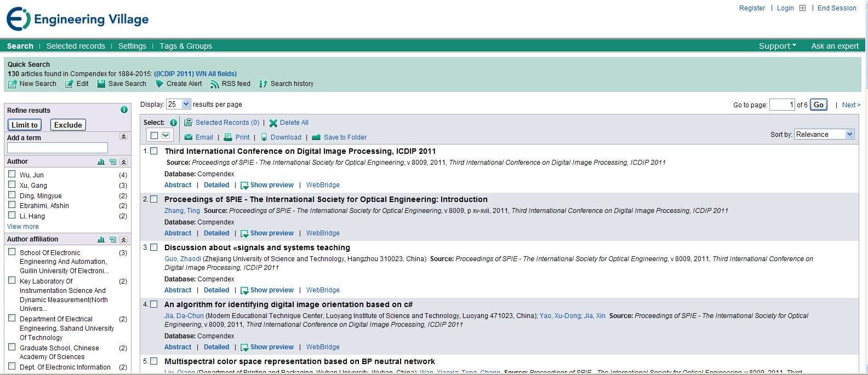Viewport: 868px width, 375px height.
Task: Click the Go to page number field
Action: [x=782, y=105]
